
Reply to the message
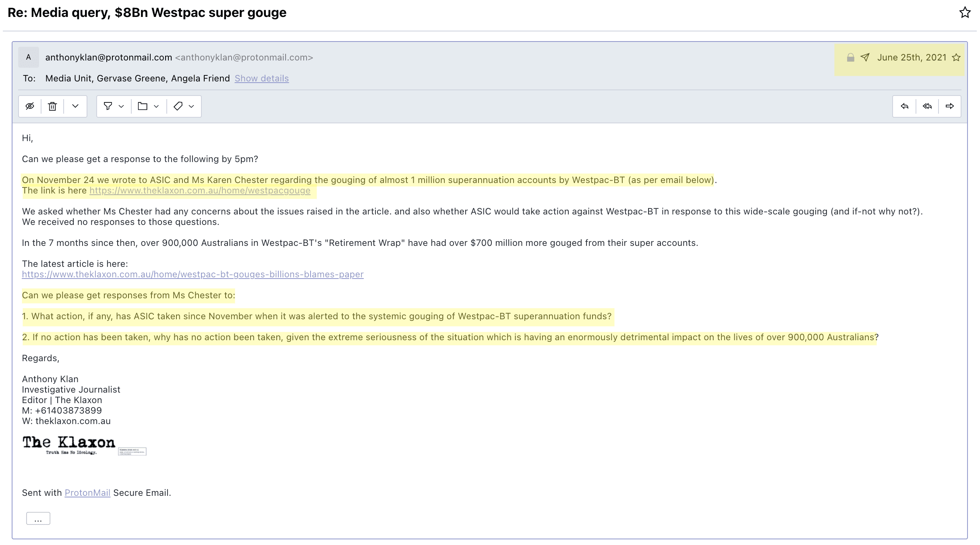tap(905, 106)
